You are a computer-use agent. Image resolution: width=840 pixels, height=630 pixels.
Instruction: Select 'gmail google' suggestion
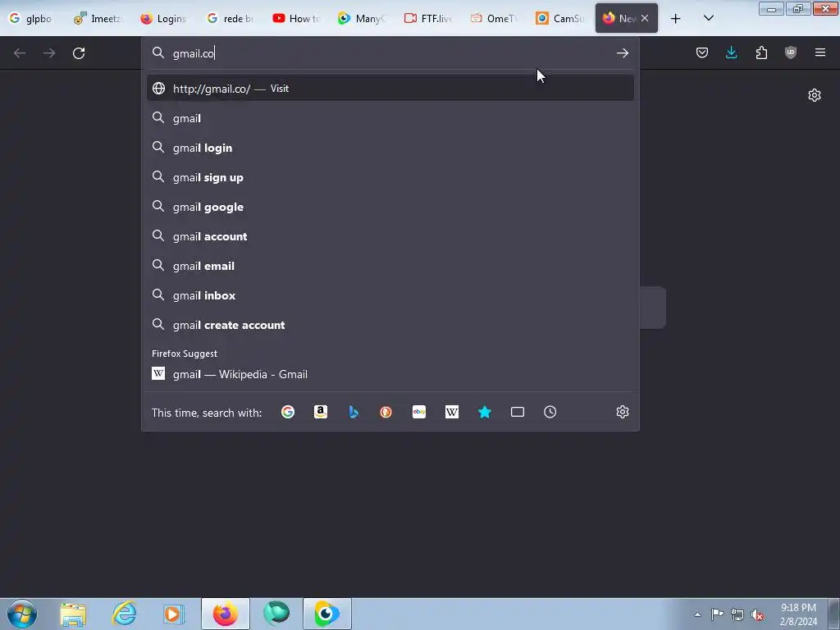pos(390,207)
